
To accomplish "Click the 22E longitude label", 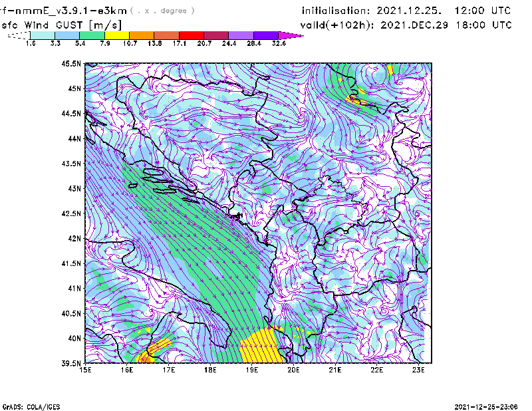I will 377,370.
